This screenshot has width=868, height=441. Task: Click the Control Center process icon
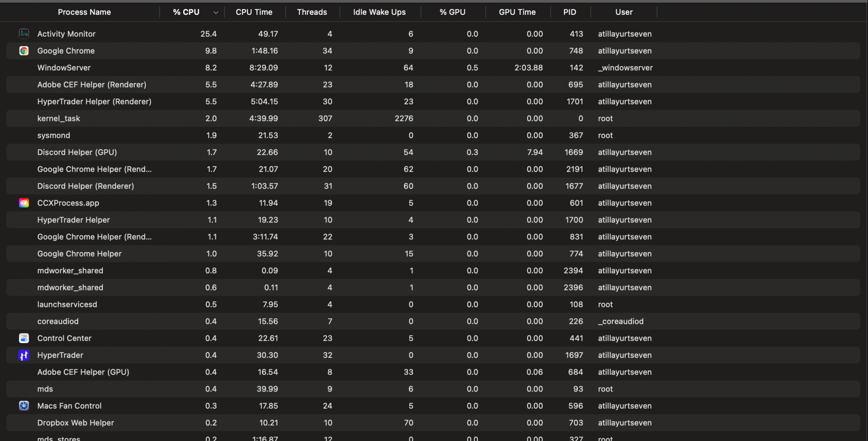[x=24, y=338]
